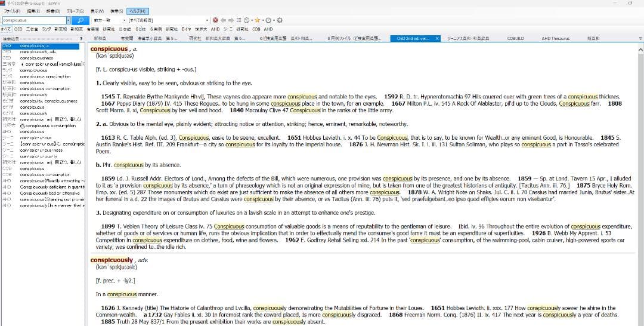Viewport: 644px width, 326px height.
Task: Open the ファイル(F) menu
Action: point(12,11)
